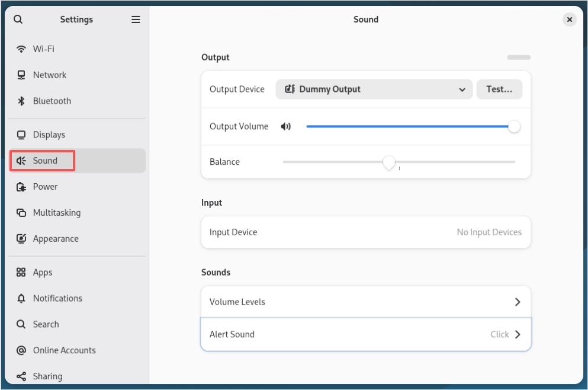Open Alert Sound options

pos(365,334)
